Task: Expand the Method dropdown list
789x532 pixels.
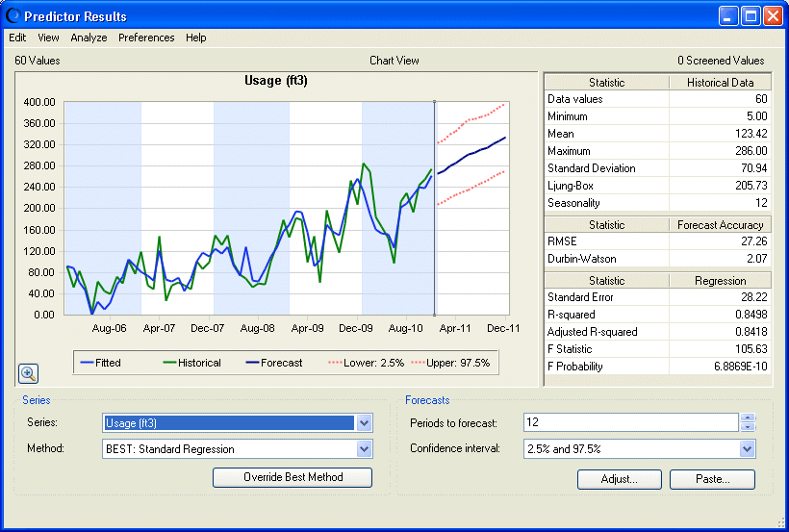Action: pos(365,449)
